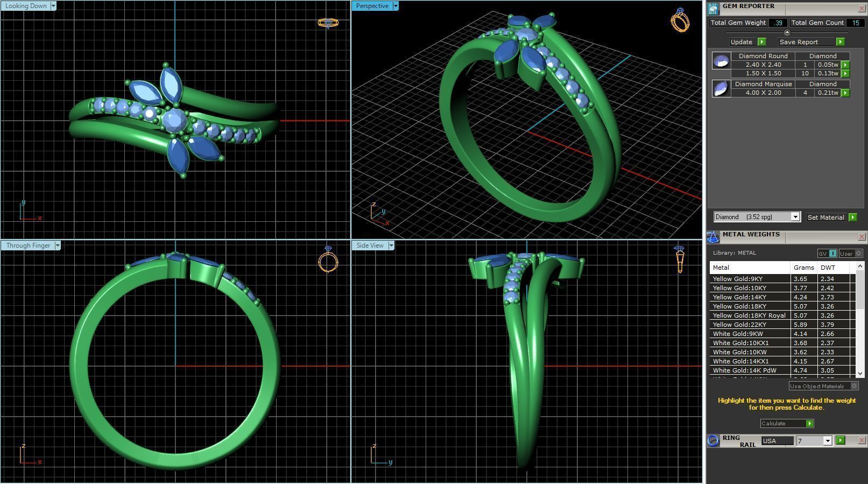Close the Gem Reporter panel
Screen dimensions: 868x484
click(862, 9)
